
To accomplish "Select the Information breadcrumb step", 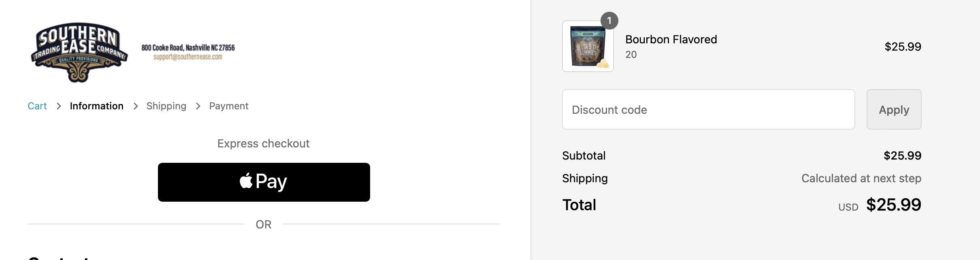I will 96,106.
